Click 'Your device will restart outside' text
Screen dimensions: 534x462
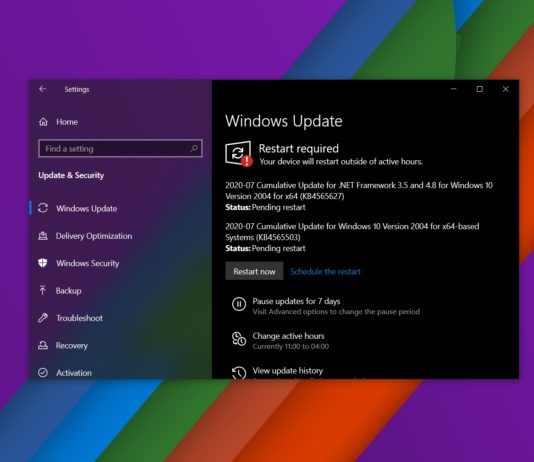[341, 161]
